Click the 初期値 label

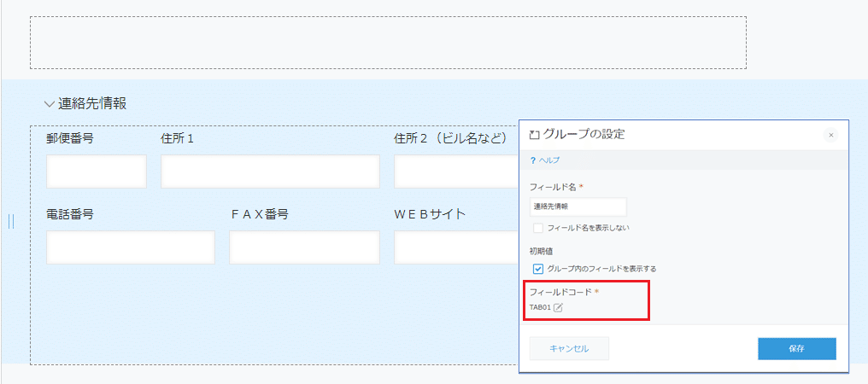point(541,251)
